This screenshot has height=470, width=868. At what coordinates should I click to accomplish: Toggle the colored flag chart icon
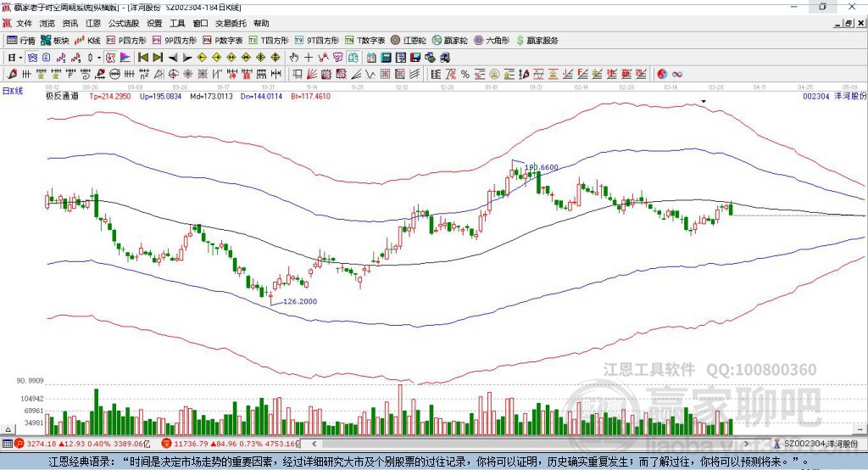[x=125, y=58]
